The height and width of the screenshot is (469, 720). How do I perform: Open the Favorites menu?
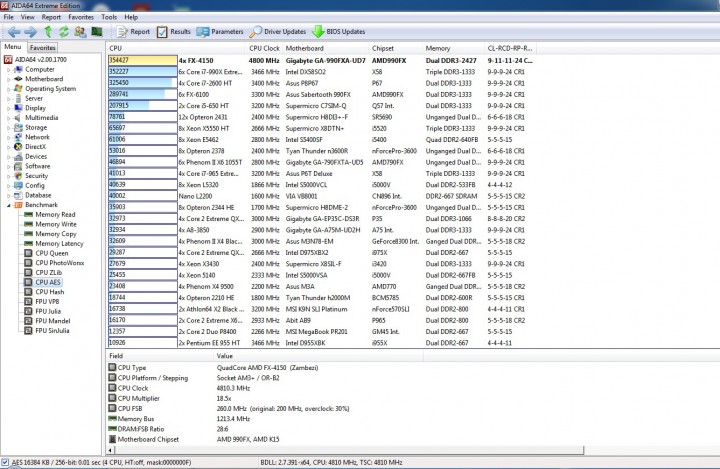point(81,17)
